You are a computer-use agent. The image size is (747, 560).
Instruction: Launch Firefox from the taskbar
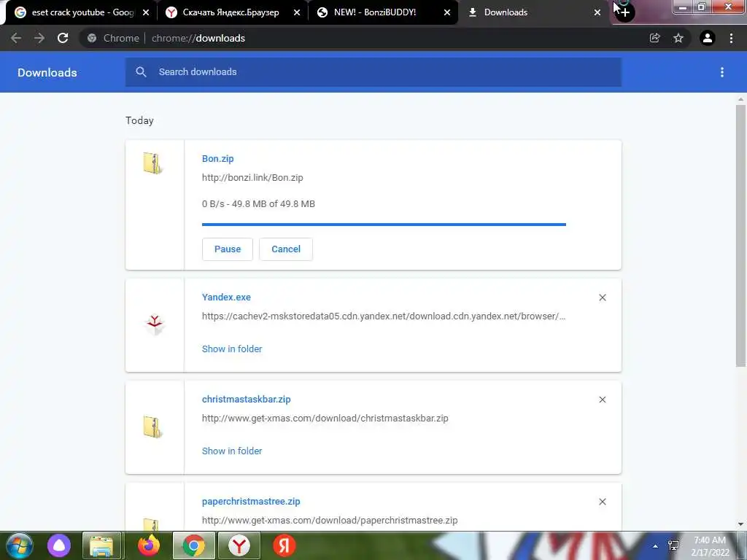(149, 545)
